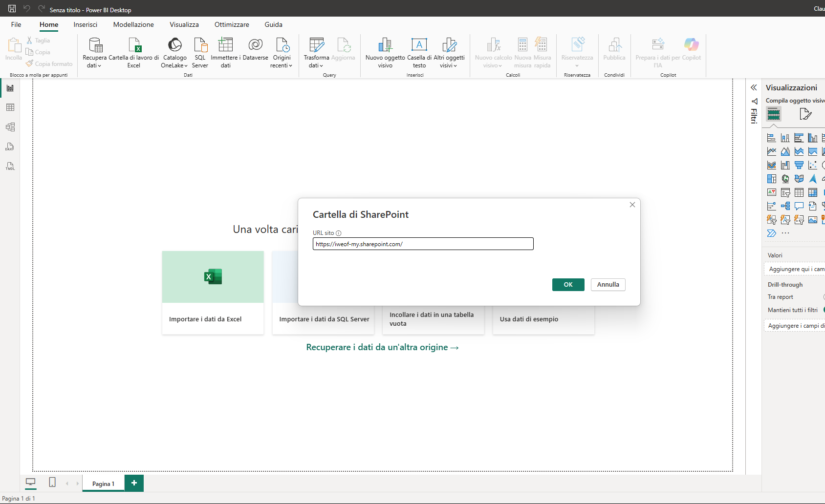Image resolution: width=825 pixels, height=504 pixels.
Task: Open the Catalogo OneLake dropdown
Action: (174, 53)
